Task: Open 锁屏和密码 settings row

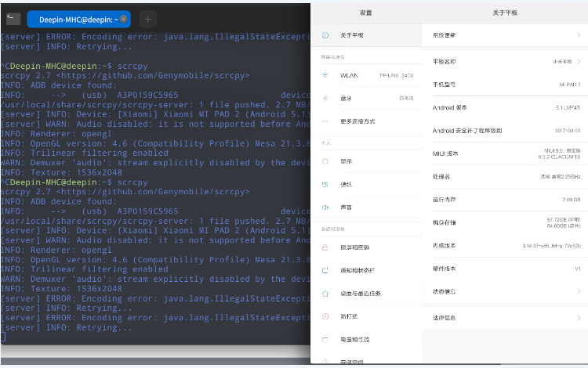Action: 366,247
